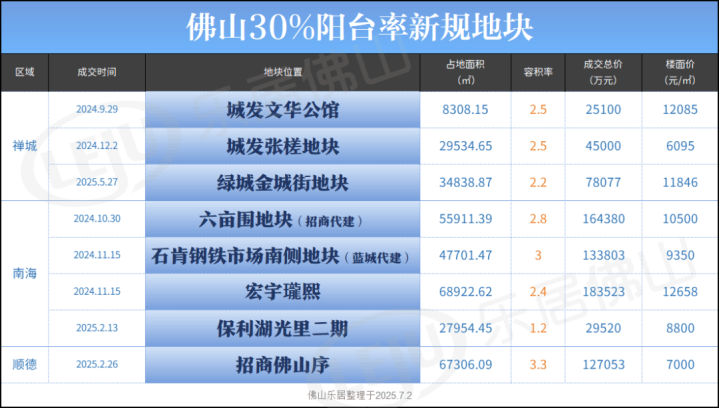Click the plot ratio 1.2
719x408 pixels.
pyautogui.click(x=538, y=328)
